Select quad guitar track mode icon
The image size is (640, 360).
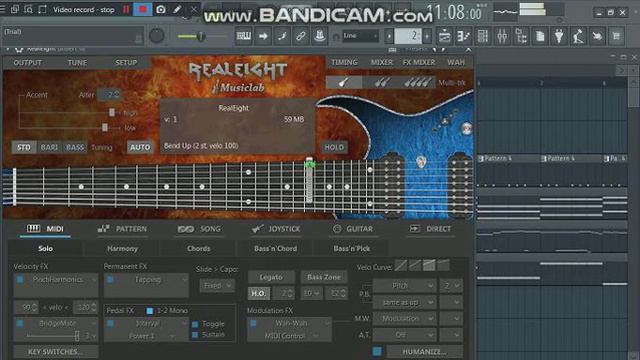pos(417,82)
